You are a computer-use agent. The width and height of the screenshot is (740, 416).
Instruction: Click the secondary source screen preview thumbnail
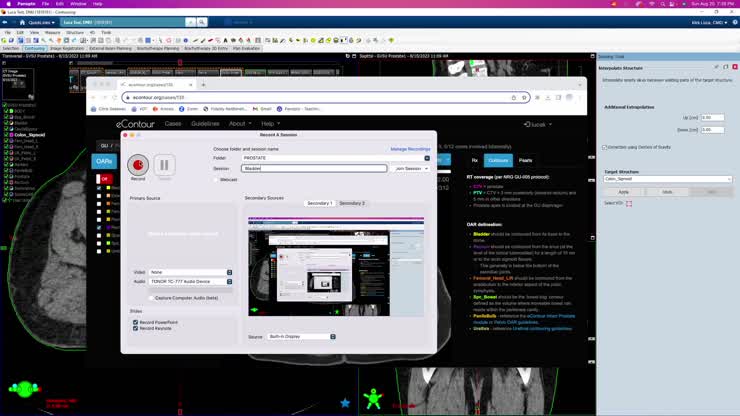[336, 267]
